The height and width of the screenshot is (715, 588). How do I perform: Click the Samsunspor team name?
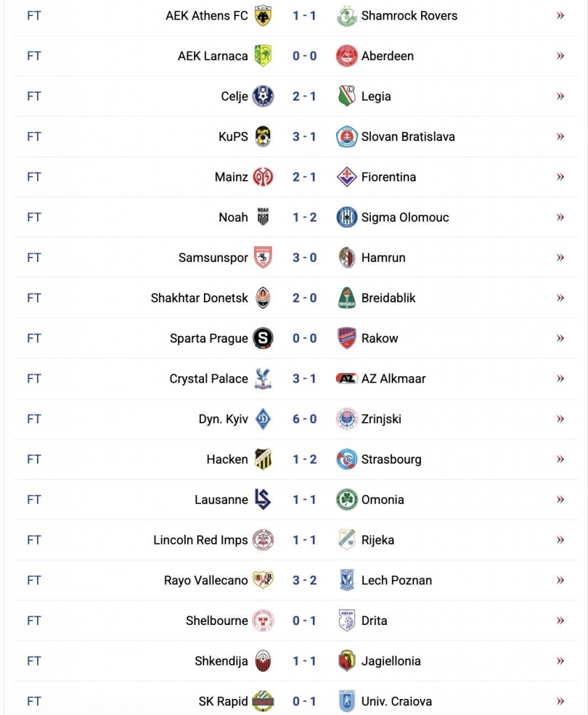coord(213,257)
